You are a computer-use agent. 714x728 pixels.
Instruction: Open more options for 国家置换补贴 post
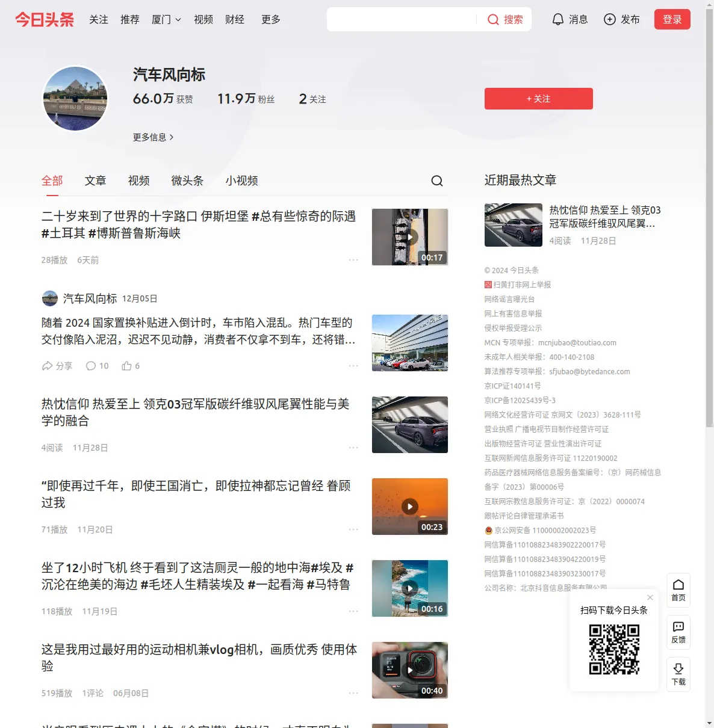[353, 366]
